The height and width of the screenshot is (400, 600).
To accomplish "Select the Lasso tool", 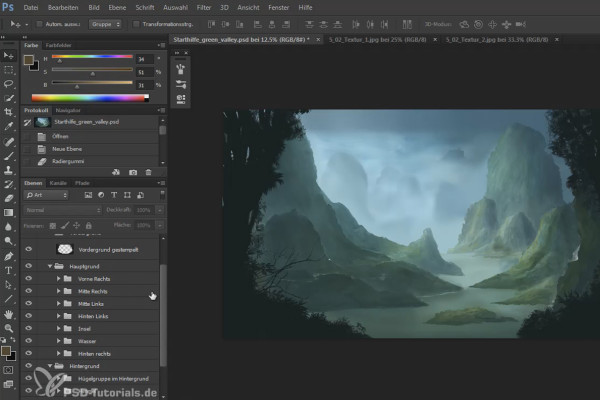I will (8, 84).
